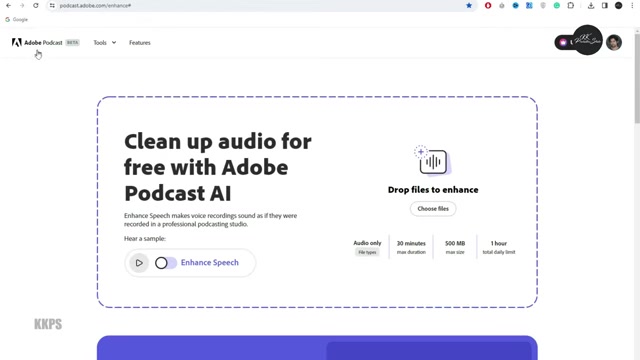Click the 500 MB max size text
The height and width of the screenshot is (360, 640).
pyautogui.click(x=455, y=247)
